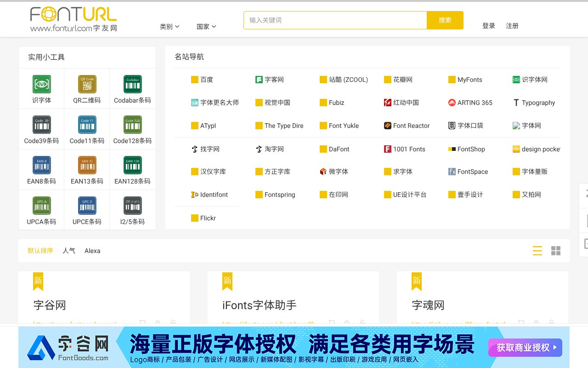588x368 pixels.
Task: Open the UPCE条码 barcode tool
Action: (x=87, y=210)
